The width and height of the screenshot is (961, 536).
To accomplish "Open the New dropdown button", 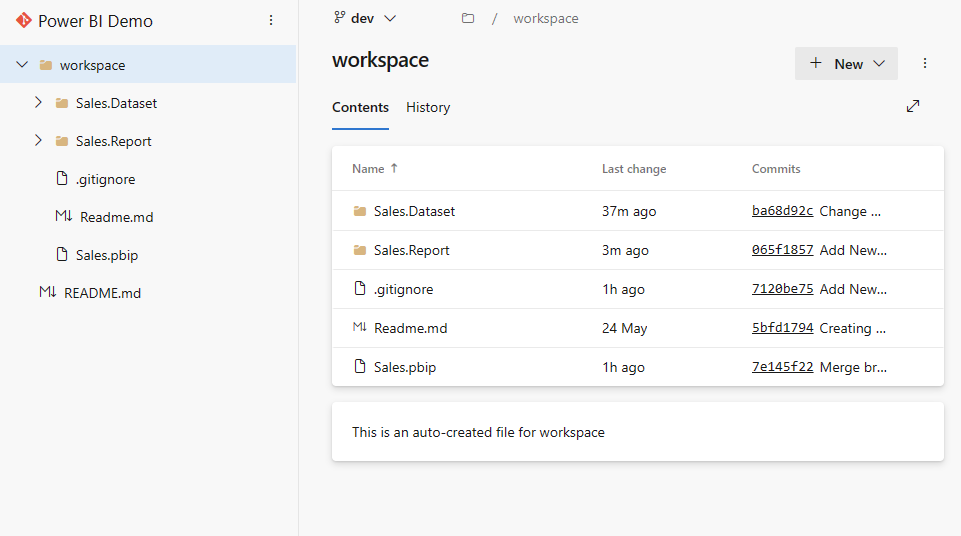I will [846, 64].
